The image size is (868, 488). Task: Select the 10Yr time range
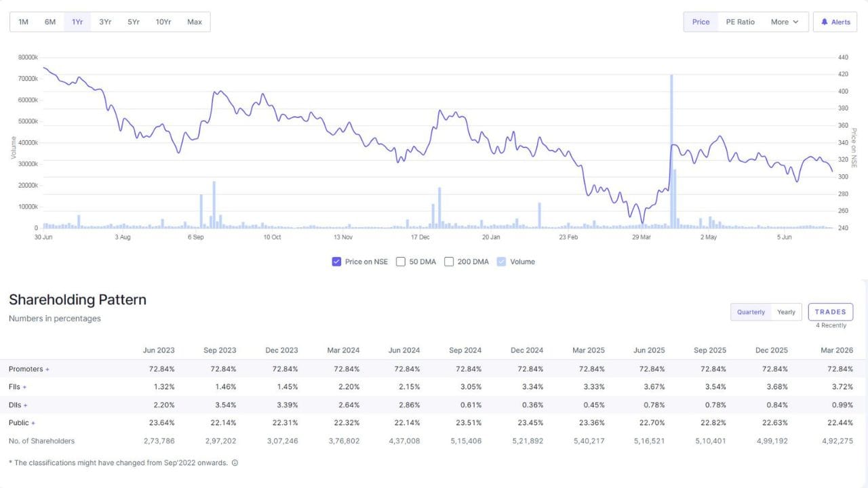[x=163, y=22]
